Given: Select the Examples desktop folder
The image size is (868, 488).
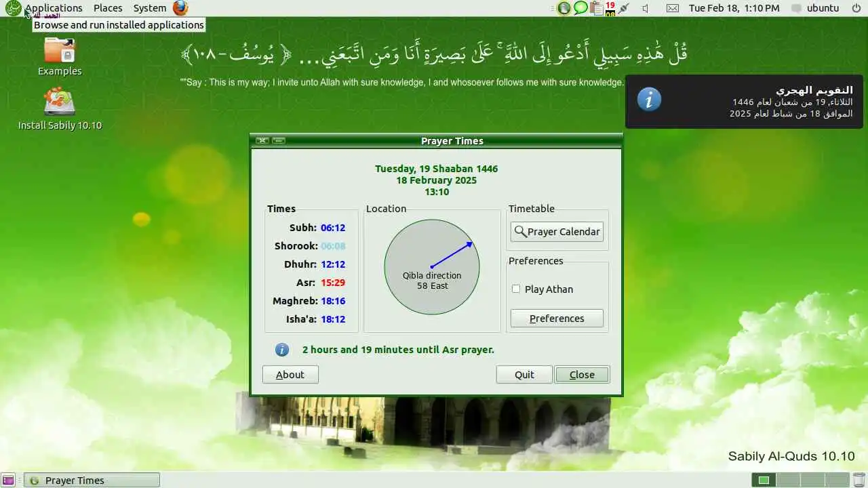Looking at the screenshot, I should click(x=60, y=57).
